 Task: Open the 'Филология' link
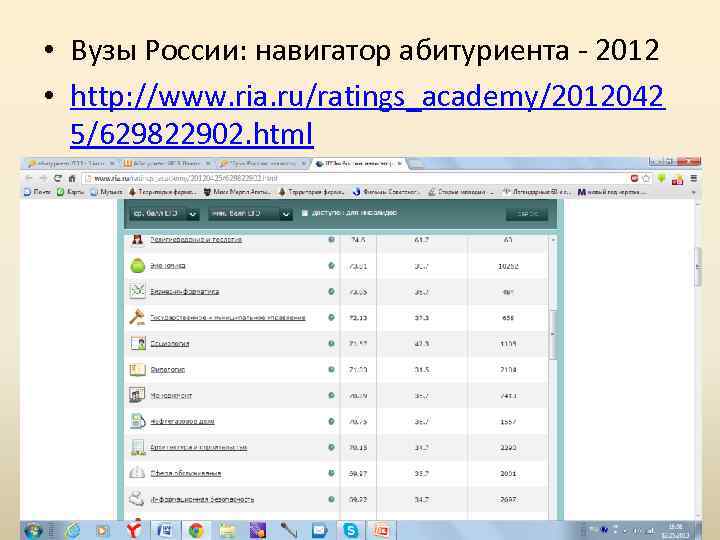[168, 369]
